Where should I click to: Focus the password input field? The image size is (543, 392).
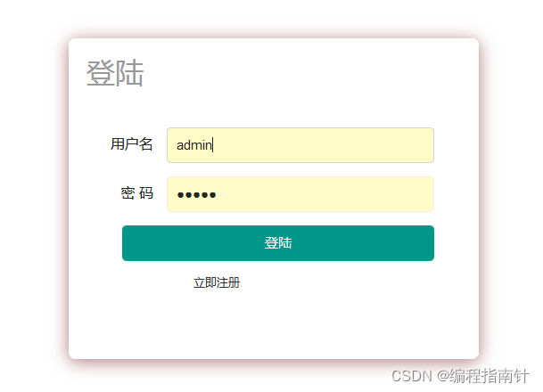coord(300,194)
